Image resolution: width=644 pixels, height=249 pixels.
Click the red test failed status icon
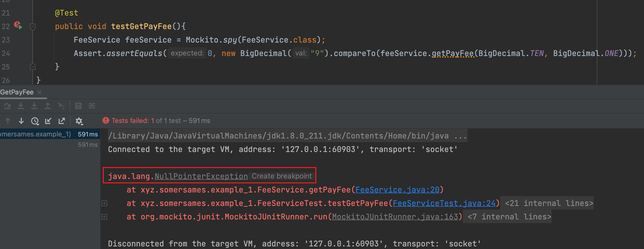click(106, 120)
